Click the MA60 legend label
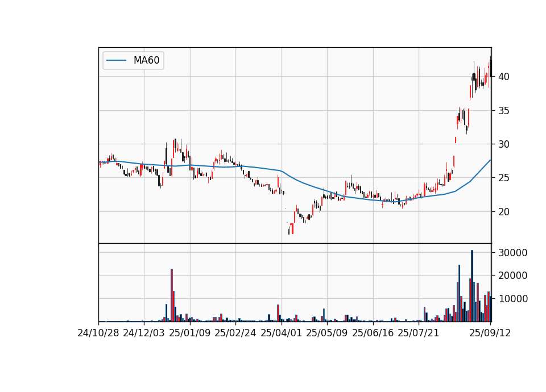Screen dimensions: 546x392 pyautogui.click(x=146, y=60)
